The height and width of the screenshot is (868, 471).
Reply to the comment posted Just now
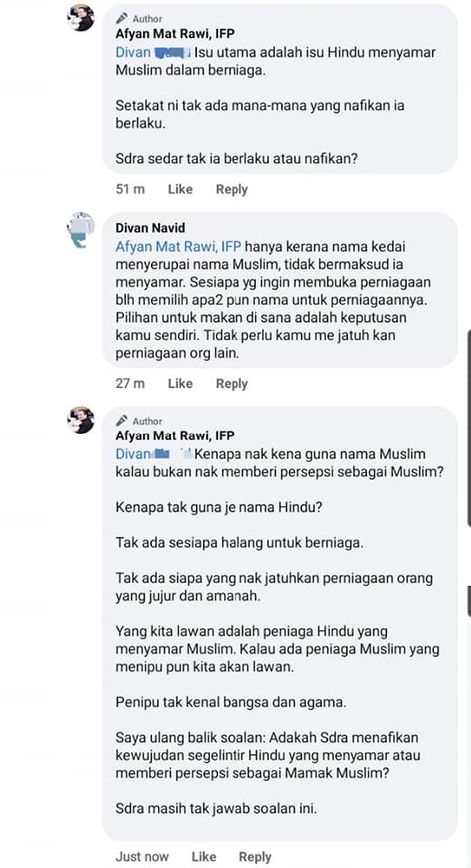pos(255,856)
